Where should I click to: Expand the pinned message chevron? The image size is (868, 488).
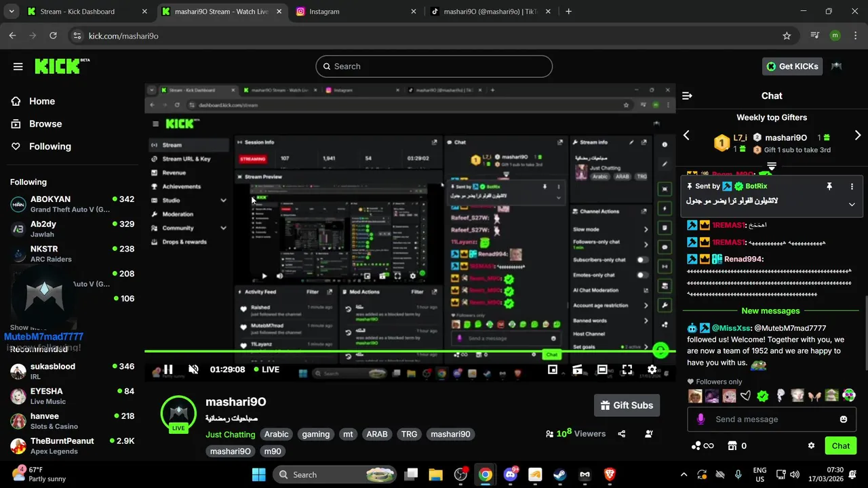(852, 204)
